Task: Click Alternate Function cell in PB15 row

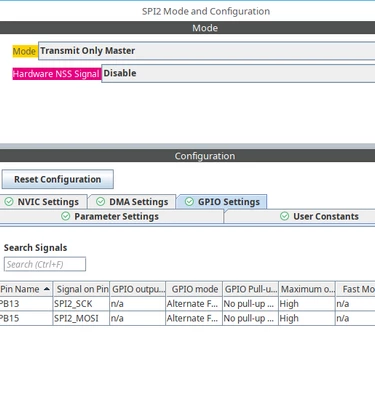Action: point(194,318)
